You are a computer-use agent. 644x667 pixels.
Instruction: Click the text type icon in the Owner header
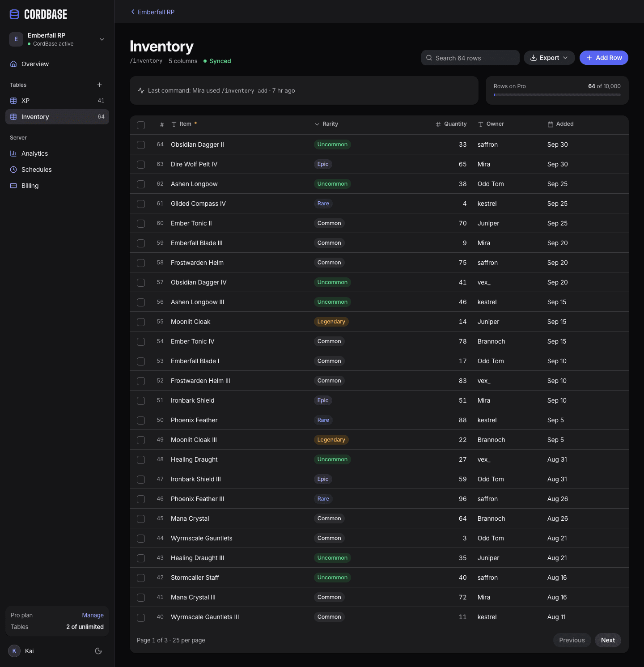click(481, 124)
